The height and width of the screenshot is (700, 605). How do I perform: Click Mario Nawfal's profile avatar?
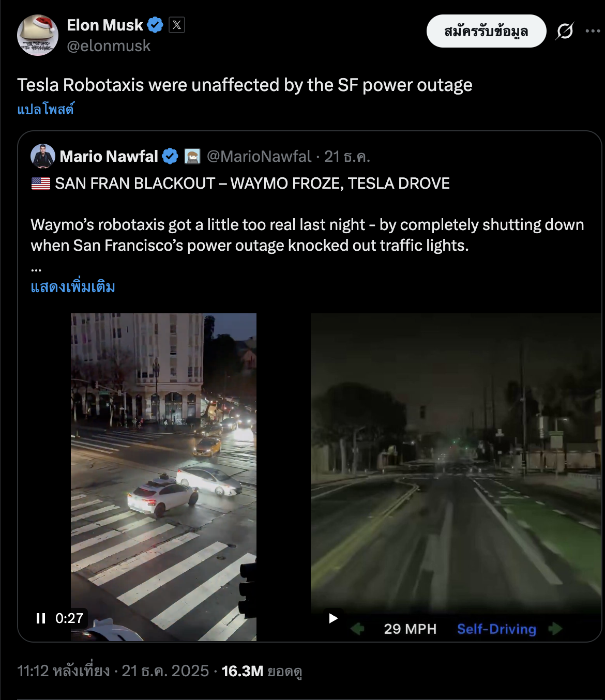[x=43, y=156]
